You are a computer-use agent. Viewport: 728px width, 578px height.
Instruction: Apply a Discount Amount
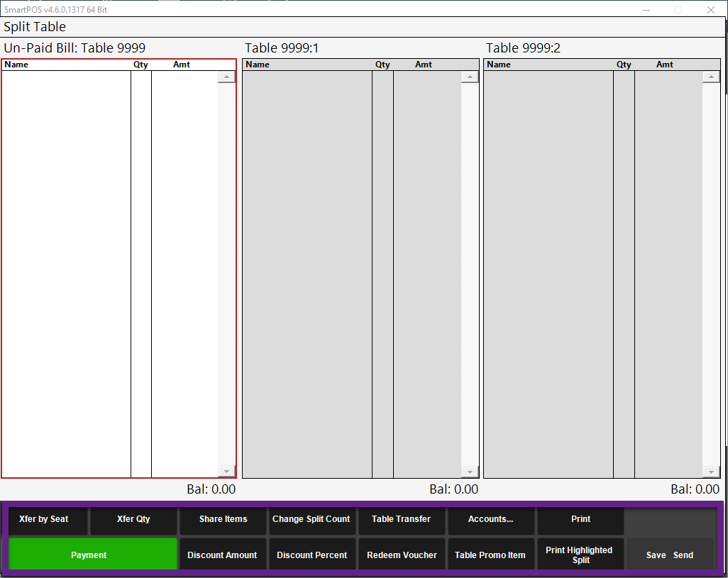click(x=222, y=555)
